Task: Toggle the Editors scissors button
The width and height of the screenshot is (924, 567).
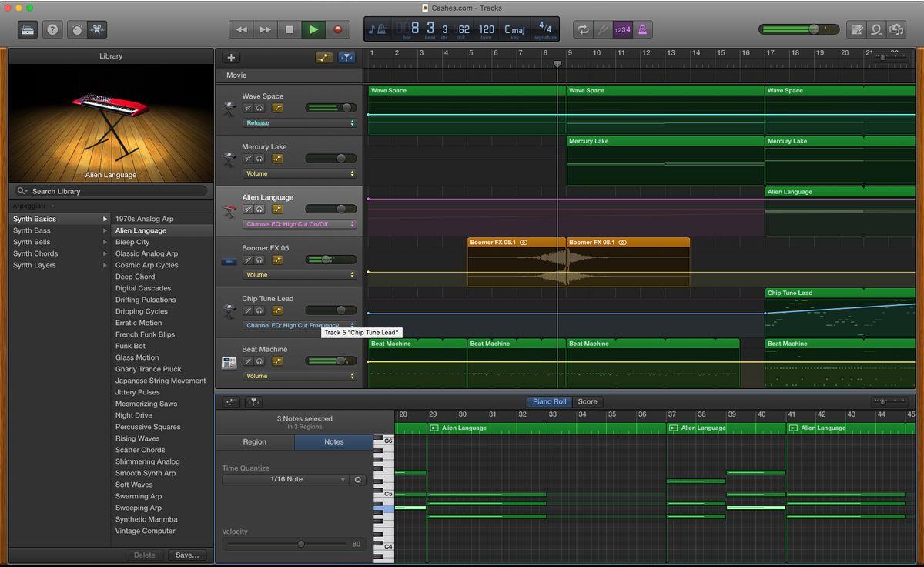Action: click(97, 29)
